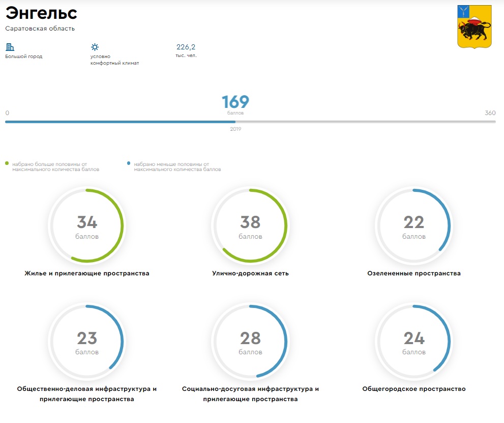Click the 34 баллов housing circle

pos(87,225)
